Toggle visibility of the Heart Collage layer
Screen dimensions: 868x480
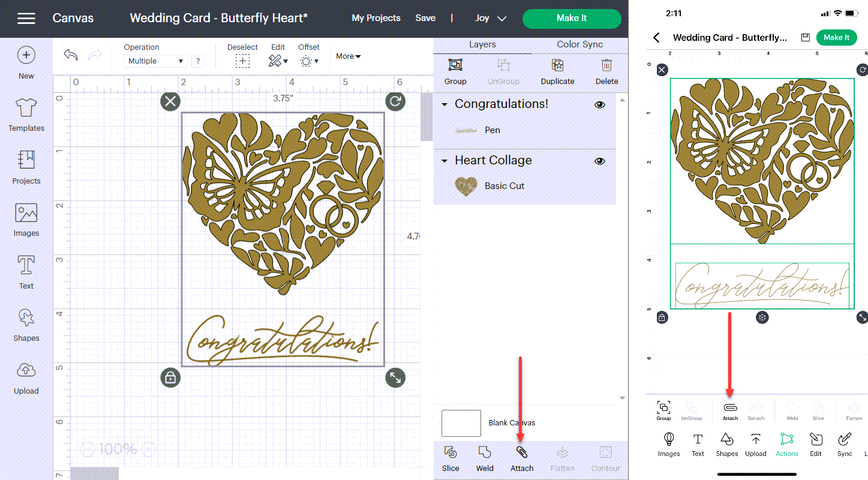599,161
